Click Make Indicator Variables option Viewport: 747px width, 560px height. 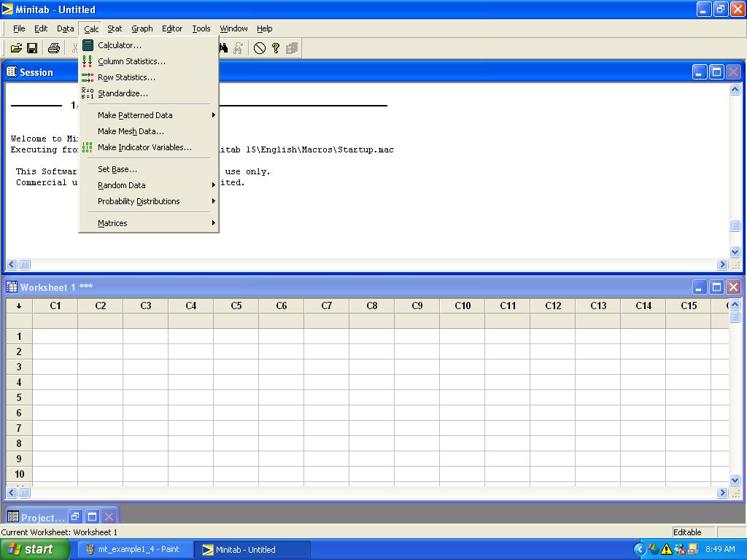[x=144, y=147]
